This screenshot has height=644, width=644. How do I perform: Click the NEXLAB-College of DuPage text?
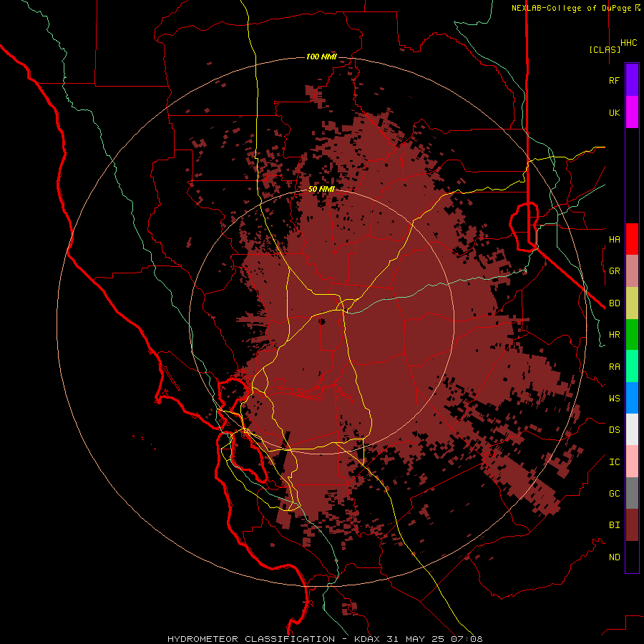click(x=573, y=8)
